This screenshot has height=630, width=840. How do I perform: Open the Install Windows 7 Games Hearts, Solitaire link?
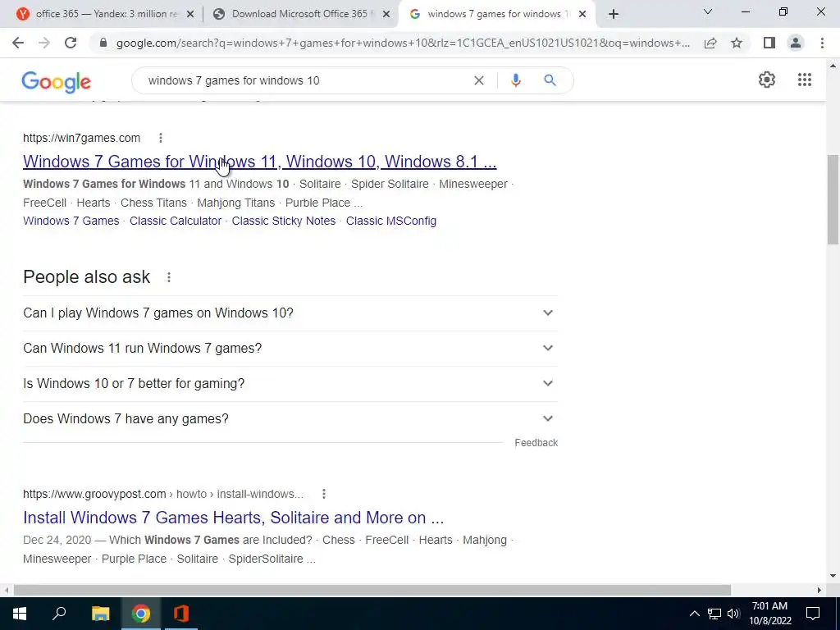click(234, 518)
